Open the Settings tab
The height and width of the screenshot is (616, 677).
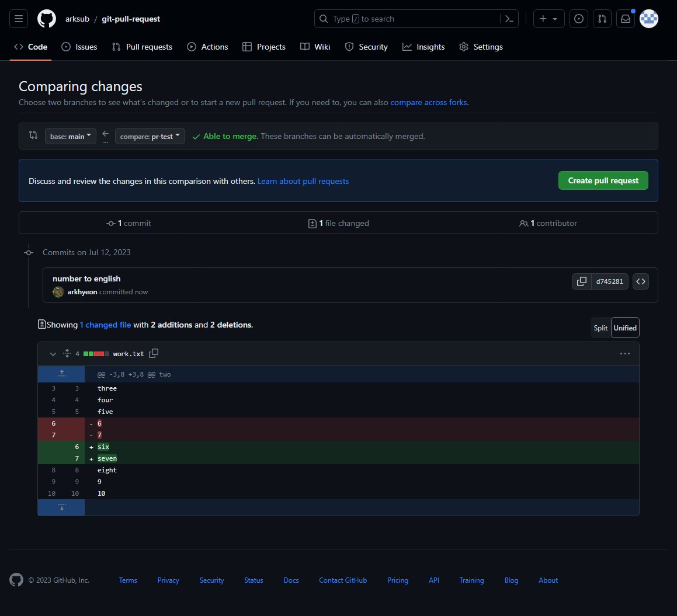[481, 47]
